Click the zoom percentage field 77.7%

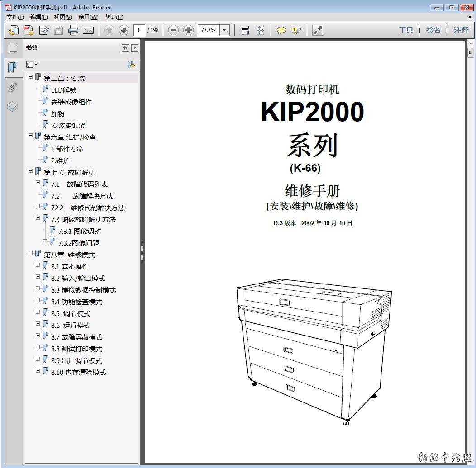coord(209,30)
